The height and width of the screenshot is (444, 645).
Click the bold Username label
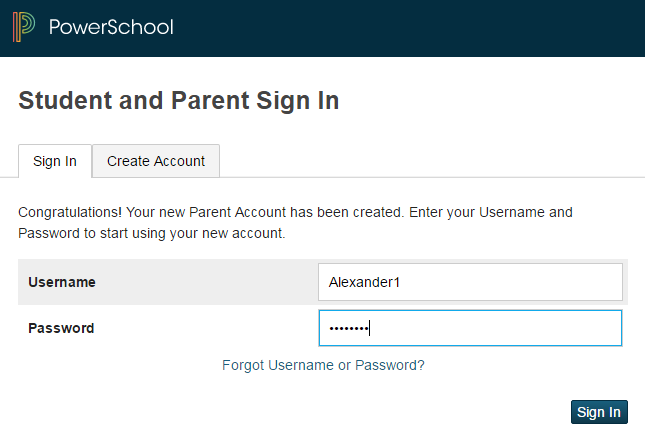(62, 282)
